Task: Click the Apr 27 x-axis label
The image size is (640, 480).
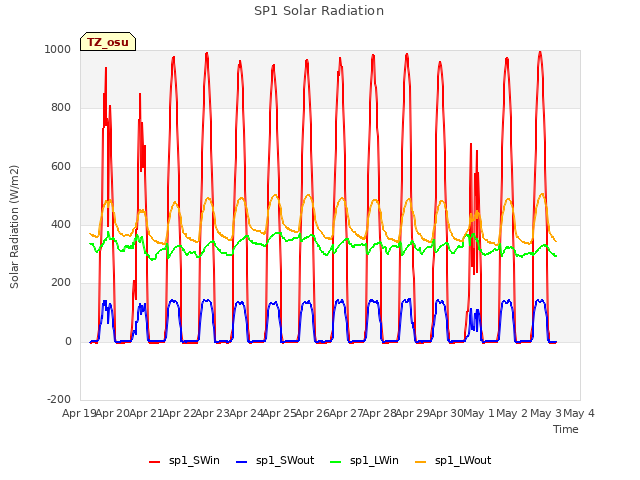Action: (x=346, y=413)
